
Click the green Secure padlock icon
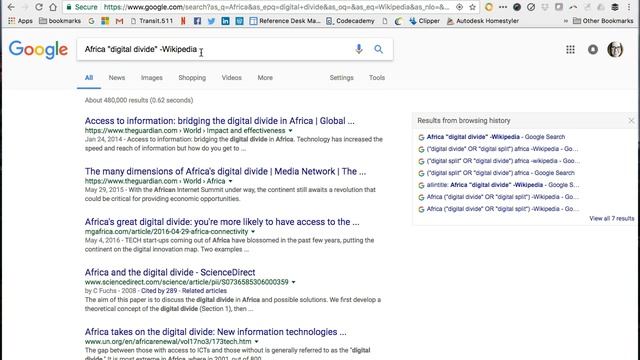coord(69,7)
